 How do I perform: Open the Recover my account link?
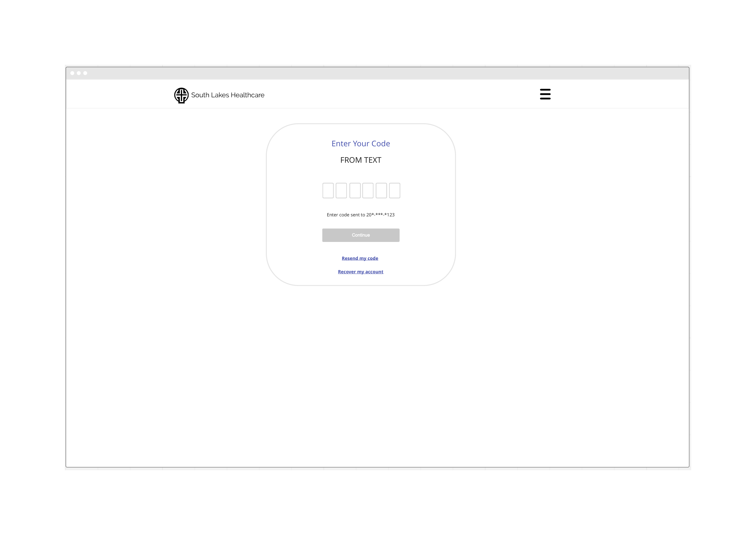[x=361, y=272]
